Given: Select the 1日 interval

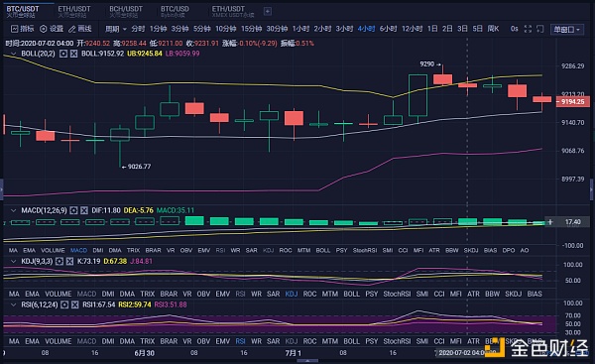Looking at the screenshot, I should point(432,29).
